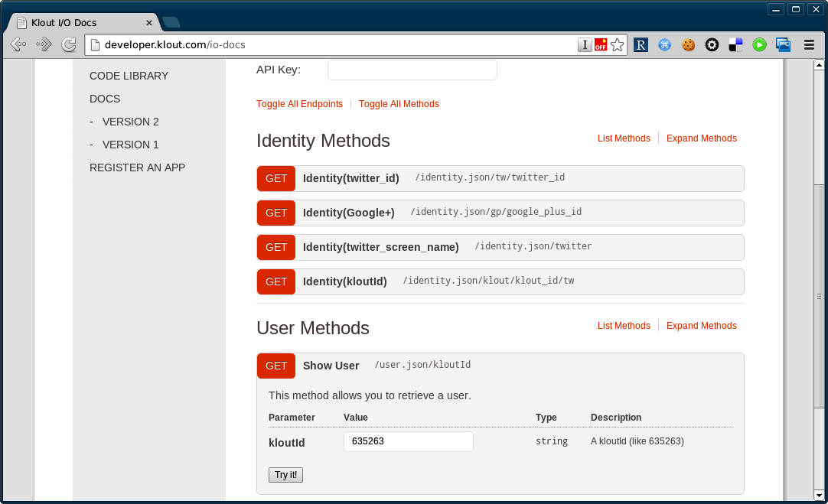Viewport: 828px width, 504px height.
Task: Click the Delicious checkered extension icon
Action: click(735, 45)
